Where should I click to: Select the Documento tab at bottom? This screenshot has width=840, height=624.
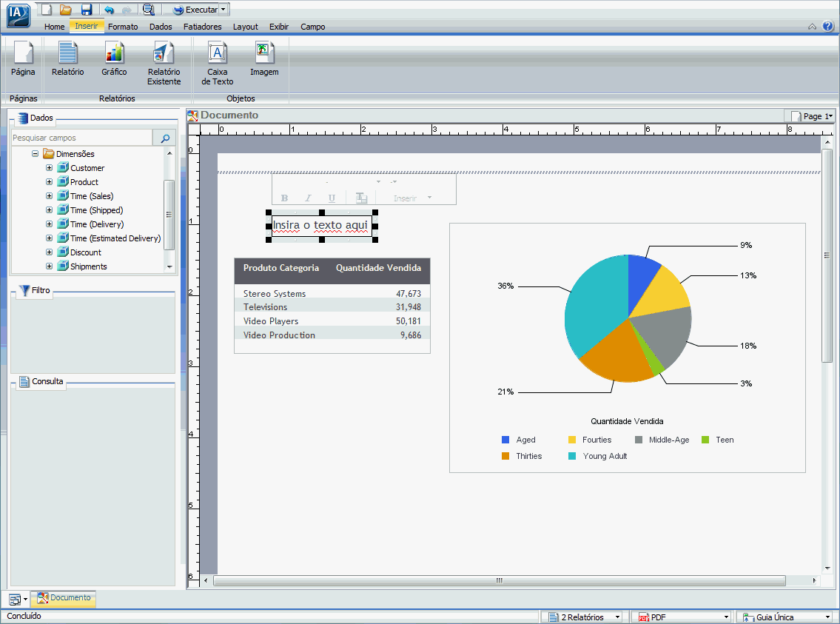tap(64, 598)
